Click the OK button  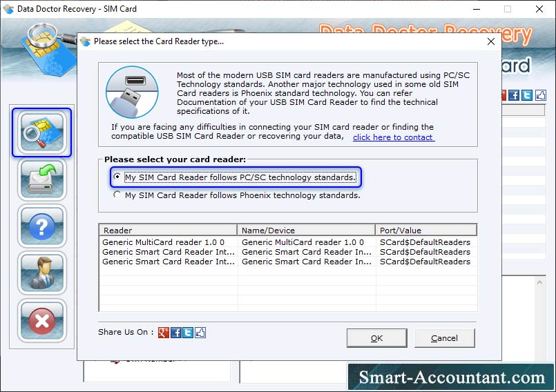[376, 338]
